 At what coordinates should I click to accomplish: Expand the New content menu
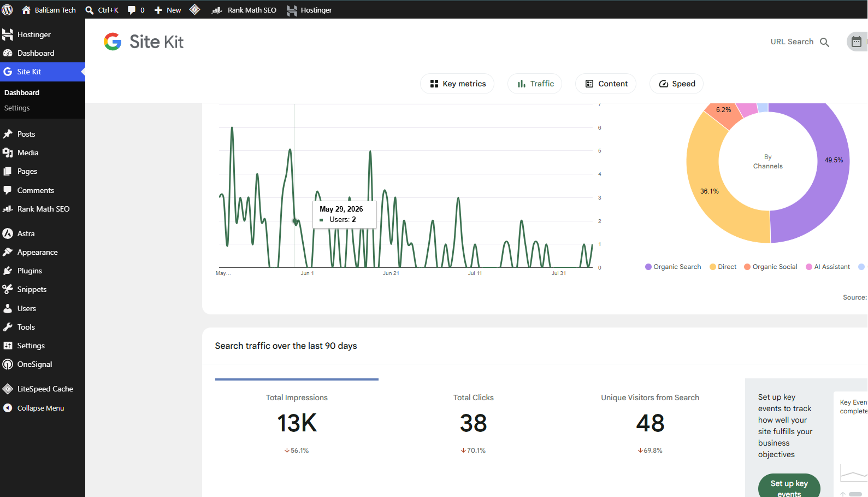[168, 10]
